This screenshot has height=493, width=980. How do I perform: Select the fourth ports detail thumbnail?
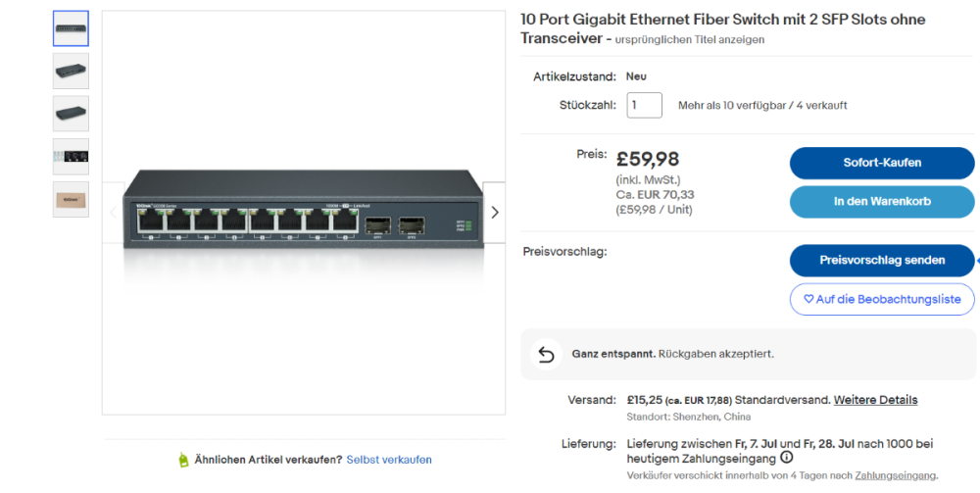pos(71,156)
